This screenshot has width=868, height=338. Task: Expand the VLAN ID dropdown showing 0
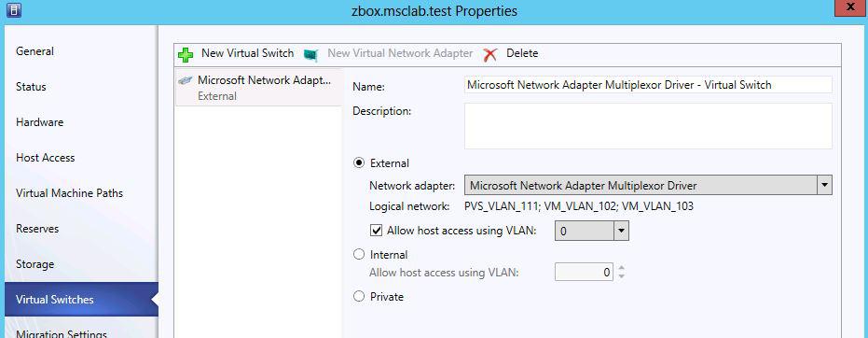coord(622,231)
